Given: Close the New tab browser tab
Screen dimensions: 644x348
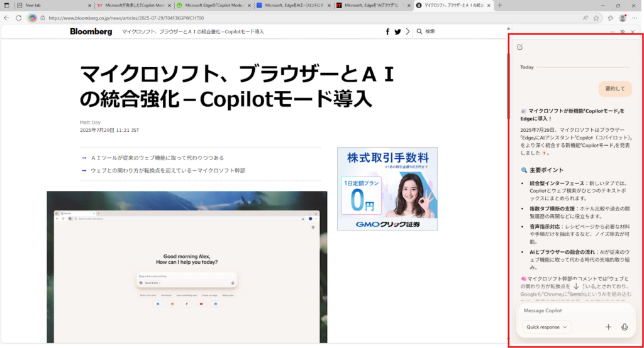Looking at the screenshot, I should point(90,5).
